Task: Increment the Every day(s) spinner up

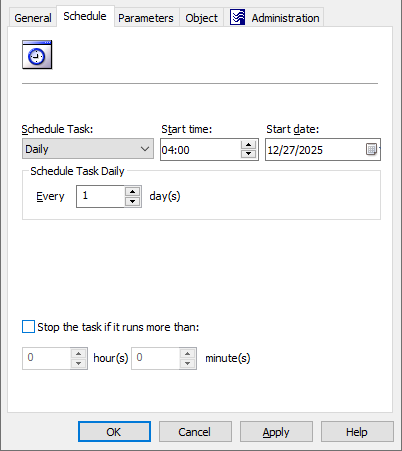Action: tap(133, 192)
